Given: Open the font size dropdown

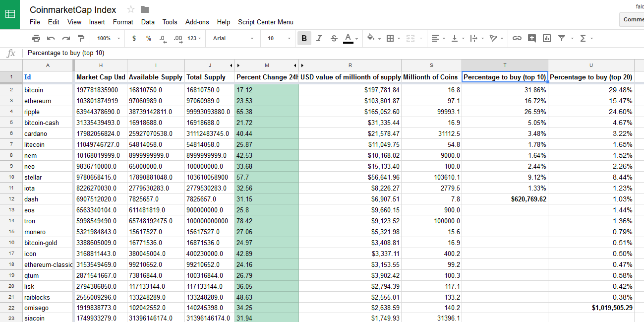Looking at the screenshot, I should (279, 38).
